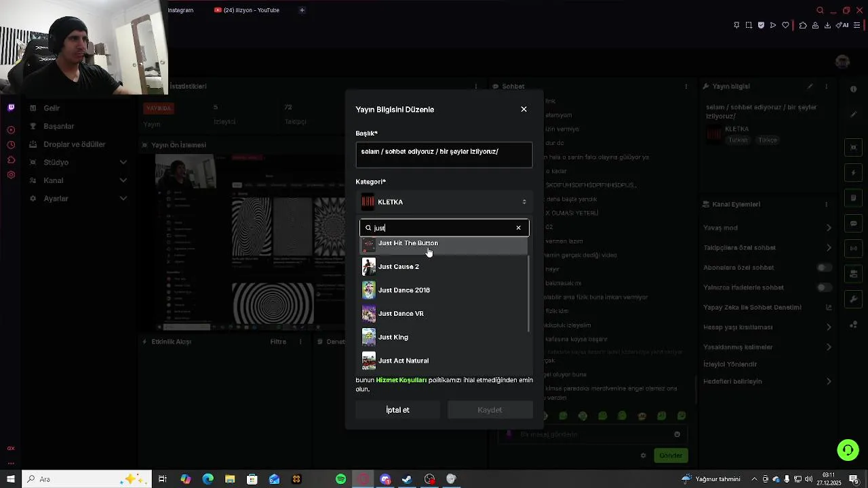
Task: Open the shield ad-blocker icon
Action: (761, 26)
